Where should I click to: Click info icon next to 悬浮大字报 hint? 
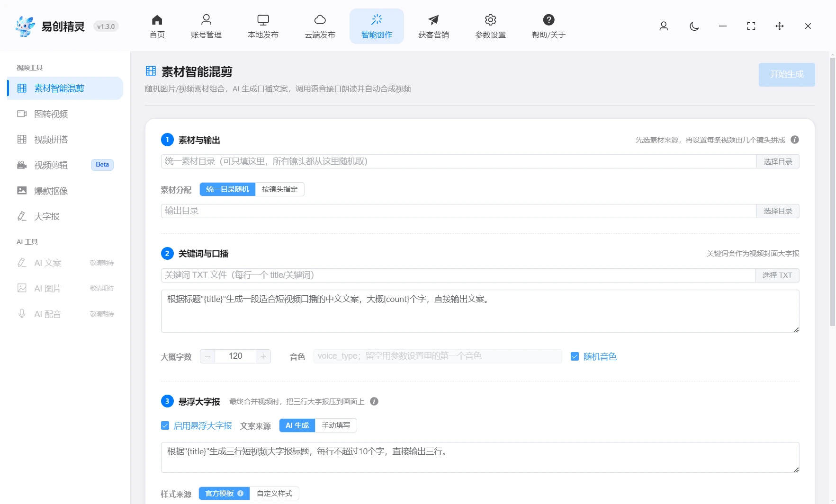[374, 401]
